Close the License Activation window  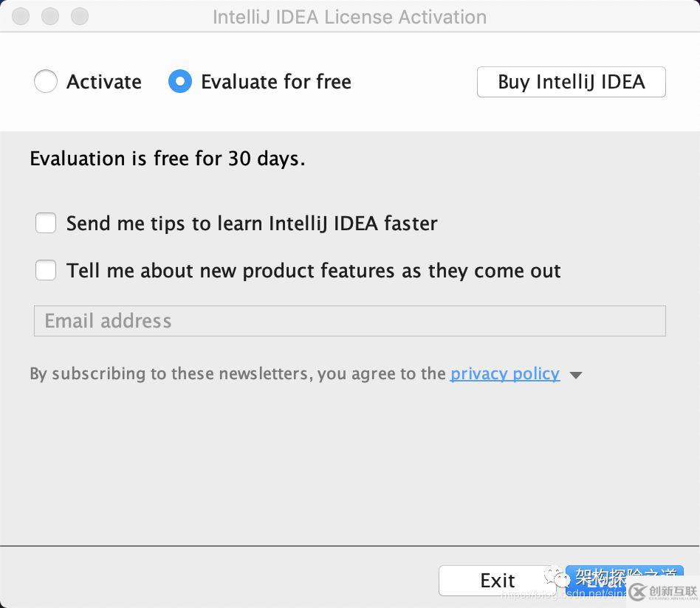tap(20, 16)
